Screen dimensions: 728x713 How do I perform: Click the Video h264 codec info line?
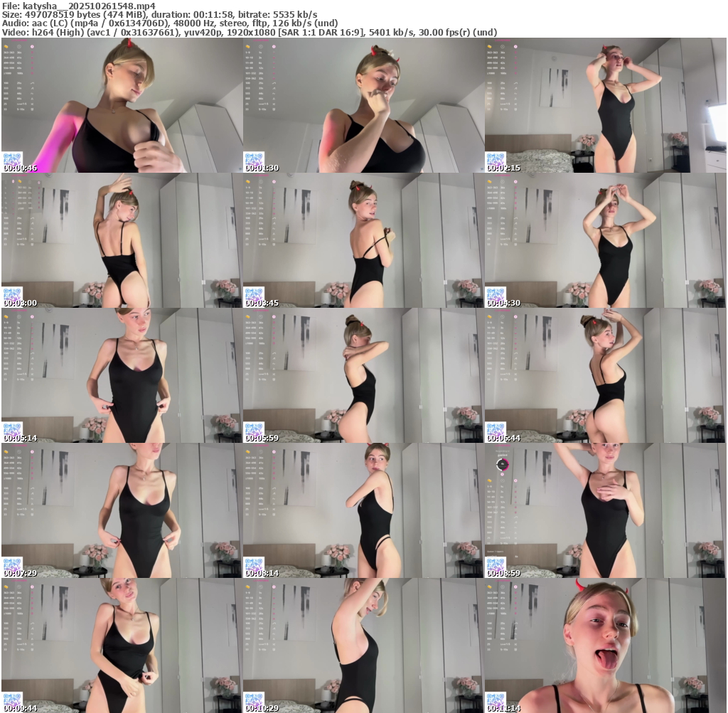[249, 32]
